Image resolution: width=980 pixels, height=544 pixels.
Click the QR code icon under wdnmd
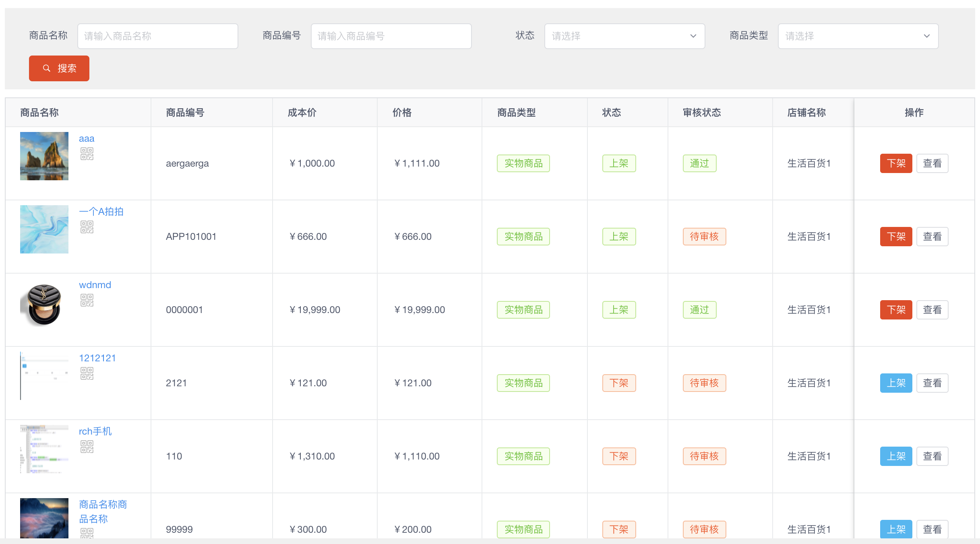tap(87, 300)
